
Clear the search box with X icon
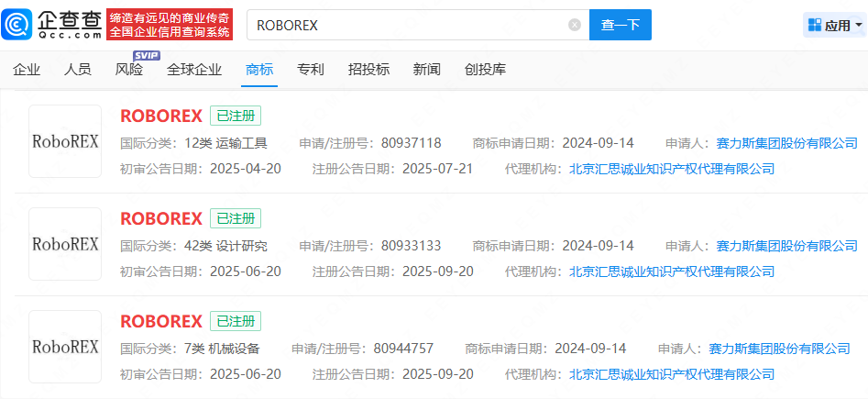click(575, 25)
